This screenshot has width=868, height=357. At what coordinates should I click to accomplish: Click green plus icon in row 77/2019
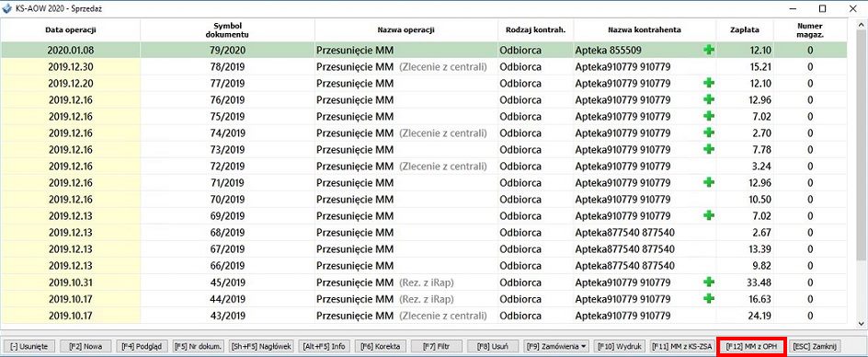709,83
